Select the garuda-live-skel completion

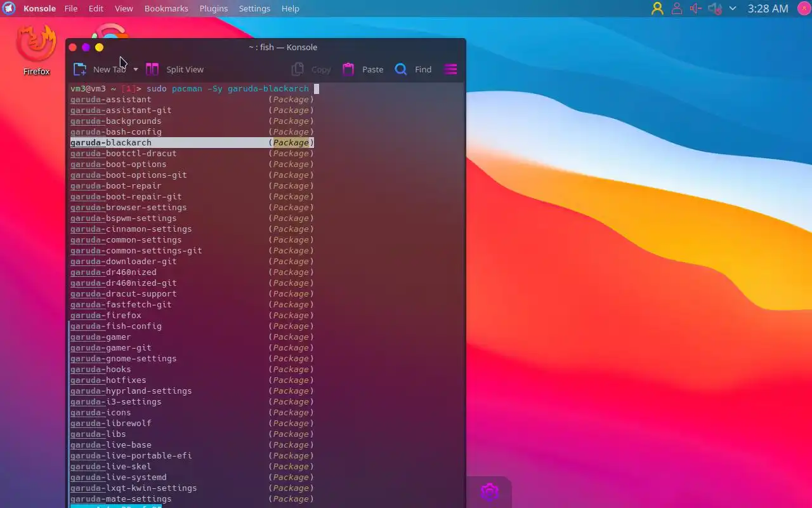pyautogui.click(x=192, y=466)
